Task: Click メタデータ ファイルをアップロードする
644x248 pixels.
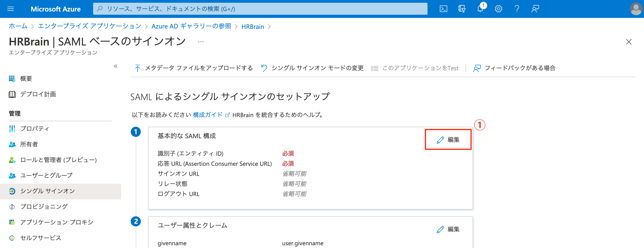Action: click(194, 68)
